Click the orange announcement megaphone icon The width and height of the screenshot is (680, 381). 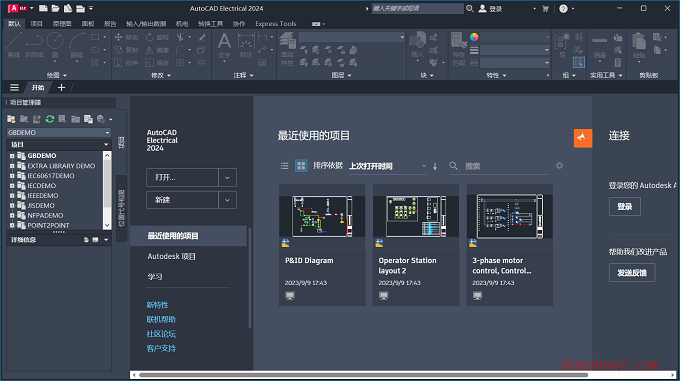pyautogui.click(x=583, y=138)
